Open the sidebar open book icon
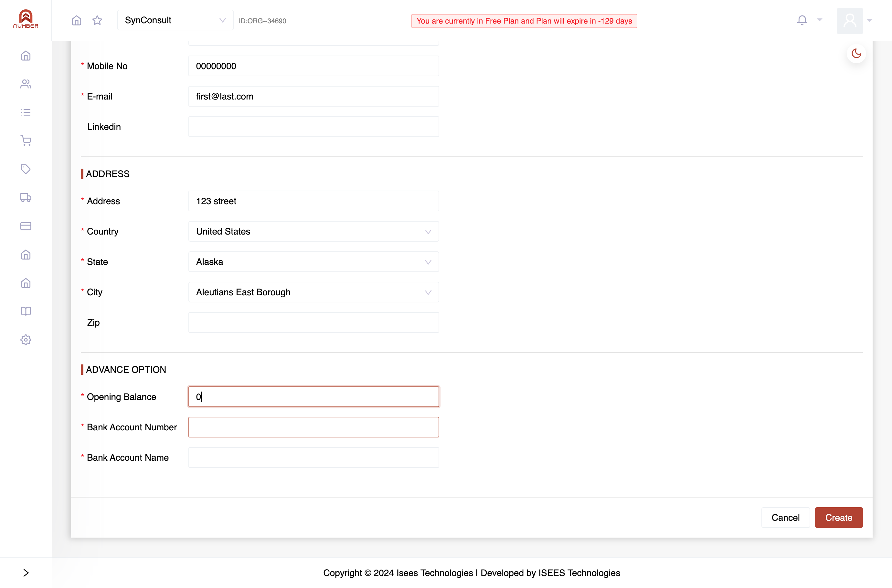This screenshot has height=588, width=892. (26, 311)
